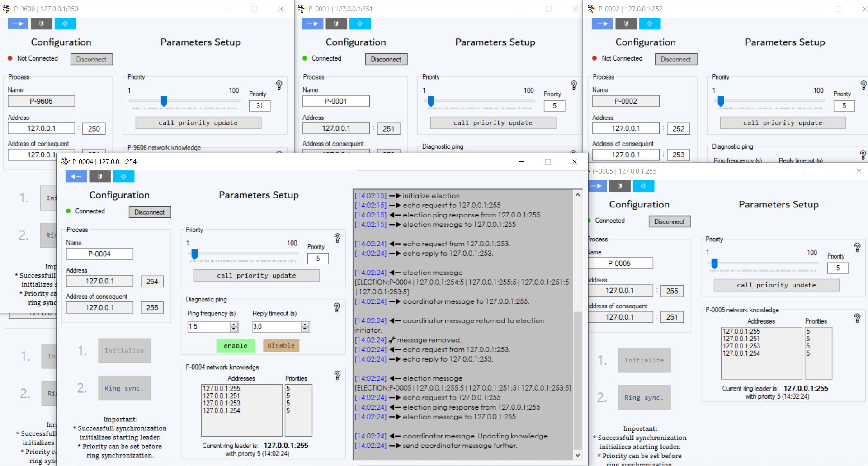The height and width of the screenshot is (466, 868).
Task: Click the arrow log toggle icon in P-0005 window
Action: click(x=597, y=186)
